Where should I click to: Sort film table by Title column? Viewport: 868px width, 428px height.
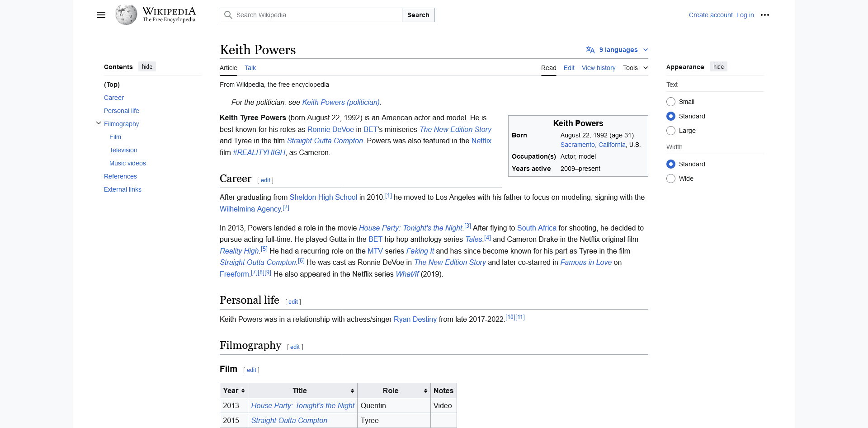pos(352,391)
